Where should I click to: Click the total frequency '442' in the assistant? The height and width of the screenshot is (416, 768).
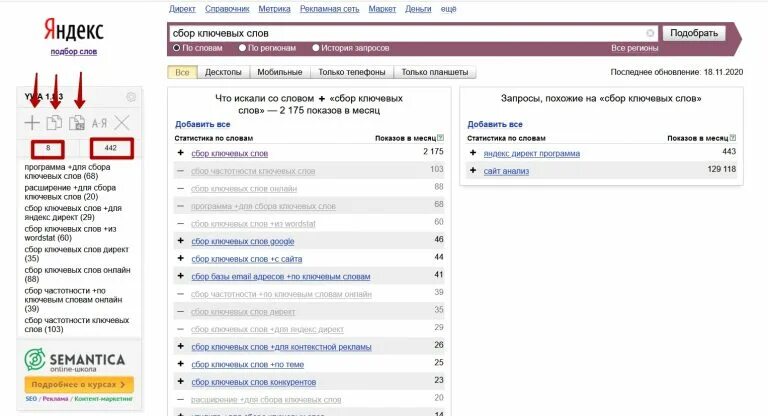coord(111,148)
